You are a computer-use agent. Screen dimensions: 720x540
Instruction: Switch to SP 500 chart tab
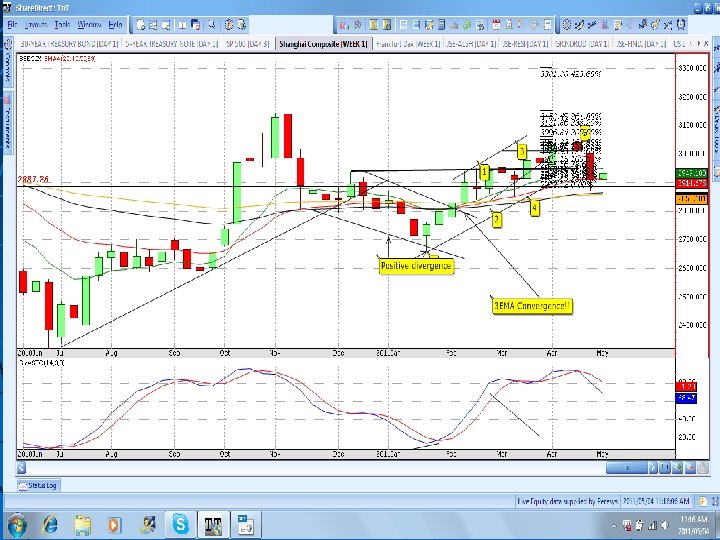coord(247,44)
